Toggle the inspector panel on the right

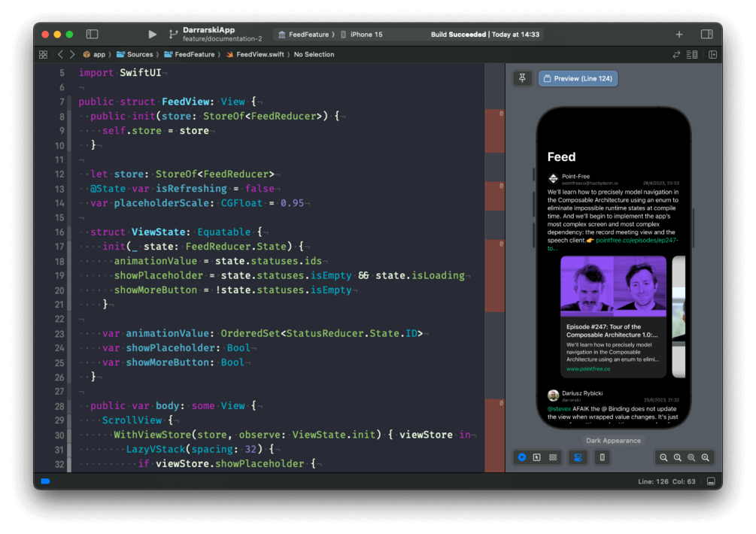706,34
